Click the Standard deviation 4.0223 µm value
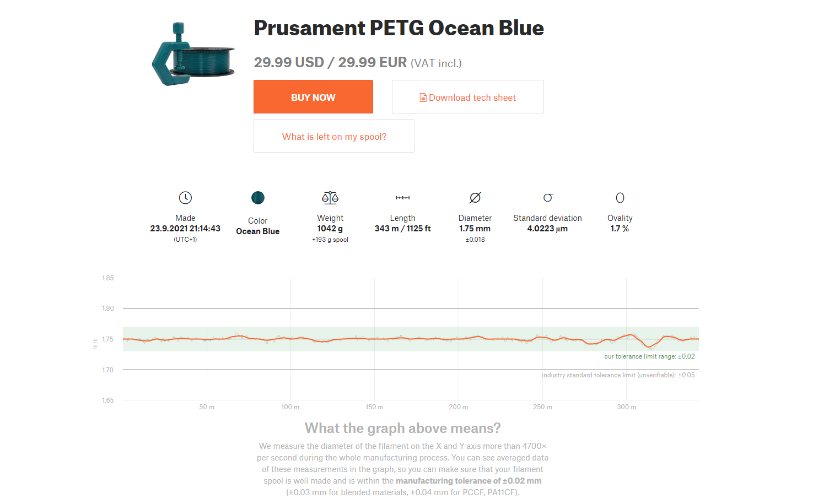The image size is (813, 504). 547,229
